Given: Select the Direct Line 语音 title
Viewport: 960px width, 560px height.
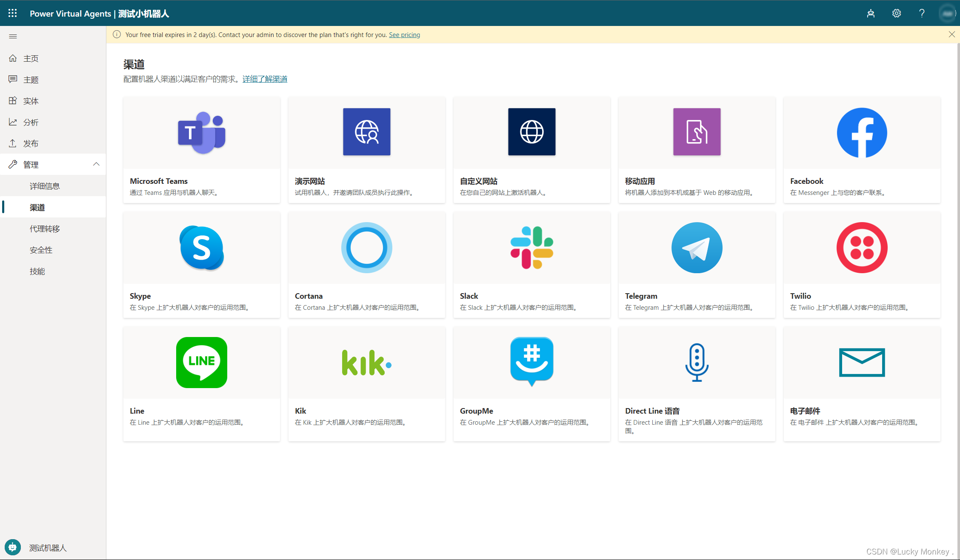Looking at the screenshot, I should [652, 411].
